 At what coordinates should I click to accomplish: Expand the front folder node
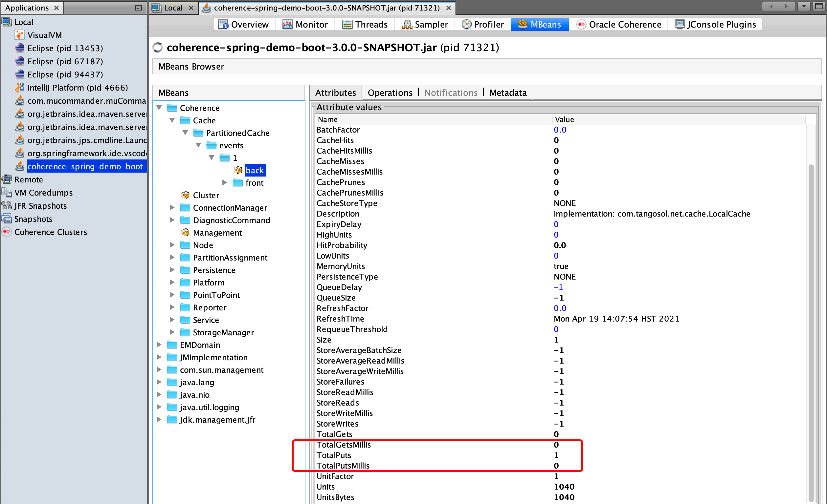[225, 183]
